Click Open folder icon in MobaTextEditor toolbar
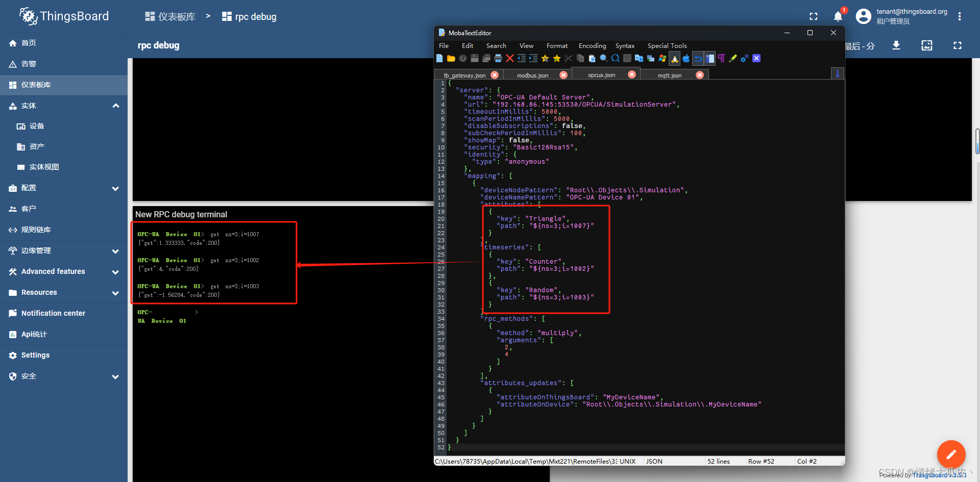 (451, 58)
